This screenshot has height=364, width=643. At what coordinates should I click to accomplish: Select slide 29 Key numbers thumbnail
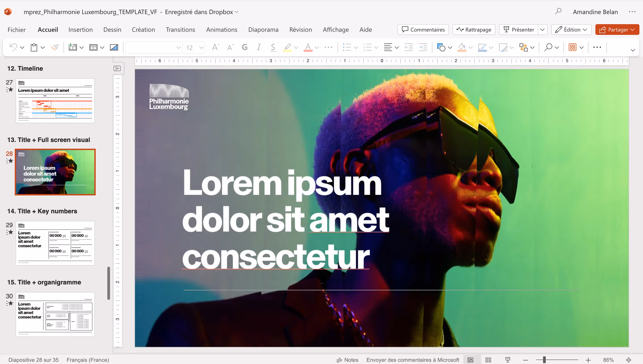point(55,243)
